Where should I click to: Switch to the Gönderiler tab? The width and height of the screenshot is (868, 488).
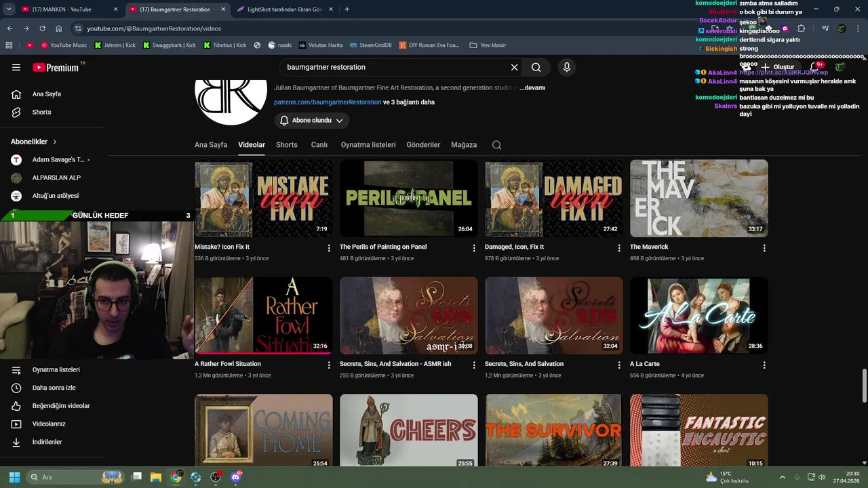point(423,145)
